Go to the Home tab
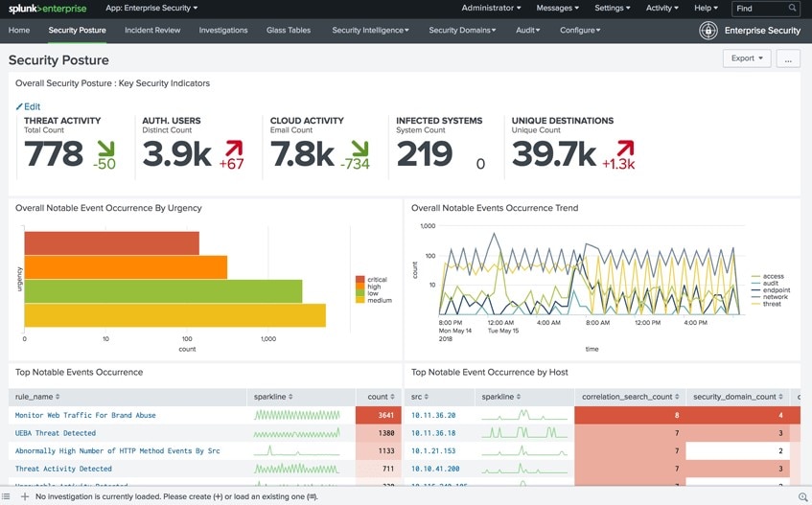812x505 pixels. [x=19, y=30]
